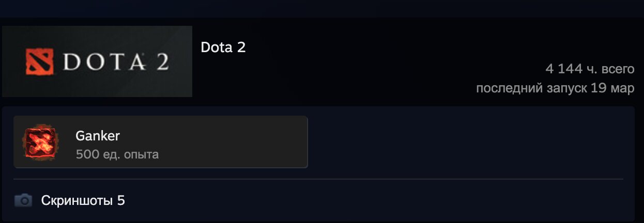Select the Ganker badge name

point(98,136)
